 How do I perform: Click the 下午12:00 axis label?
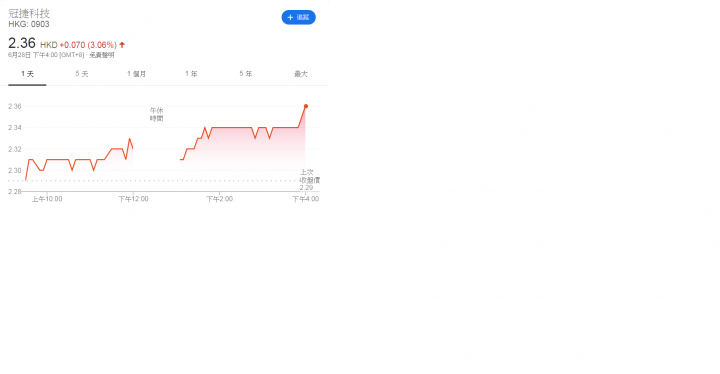(x=133, y=199)
